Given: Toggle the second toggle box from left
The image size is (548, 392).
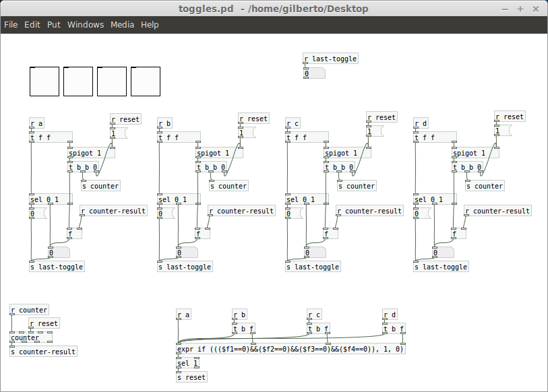Looking at the screenshot, I should (x=78, y=81).
